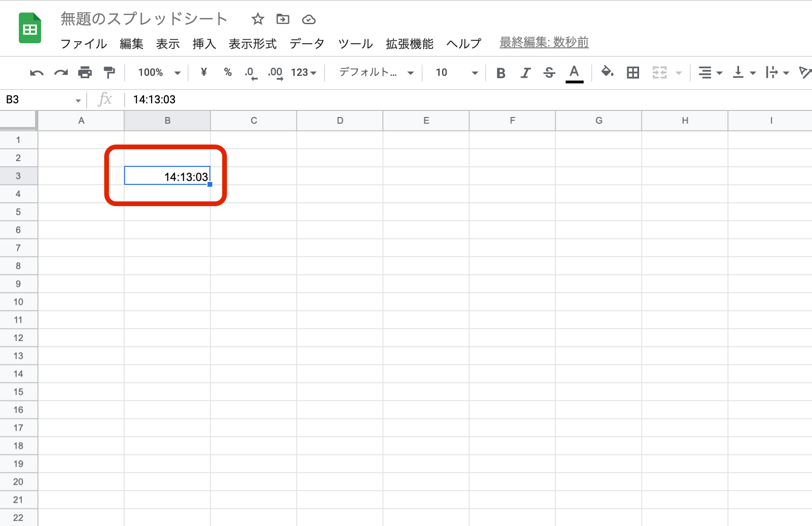Select row 22 header
This screenshot has height=526, width=812.
coord(18,517)
